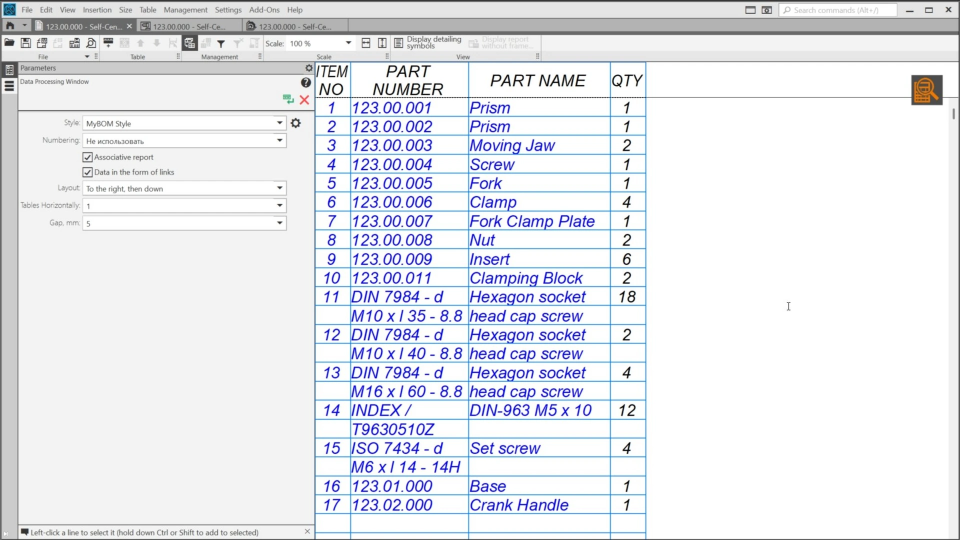This screenshot has height=540, width=960.
Task: Open the Management menu
Action: [185, 10]
